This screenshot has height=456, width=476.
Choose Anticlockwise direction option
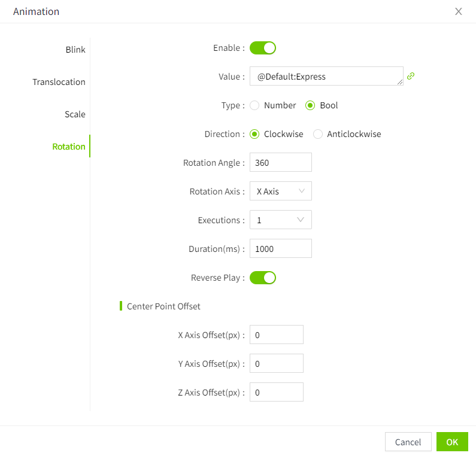tap(318, 134)
